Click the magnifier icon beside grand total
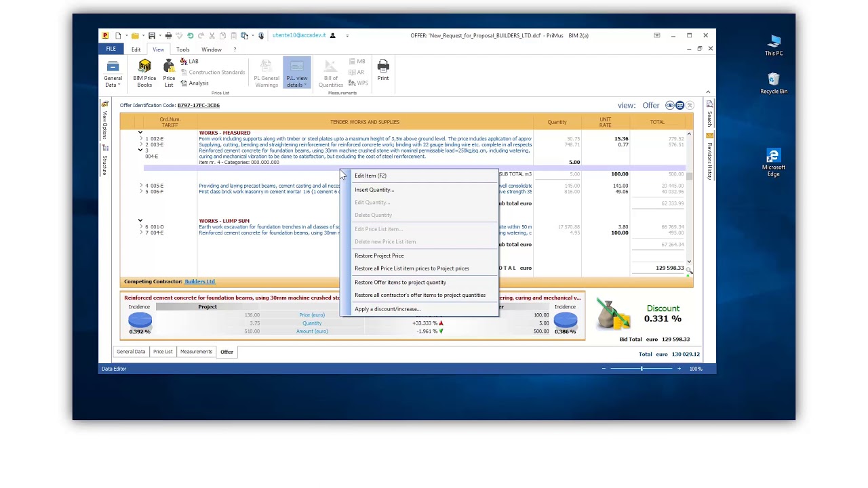The height and width of the screenshot is (488, 868). coord(689,270)
